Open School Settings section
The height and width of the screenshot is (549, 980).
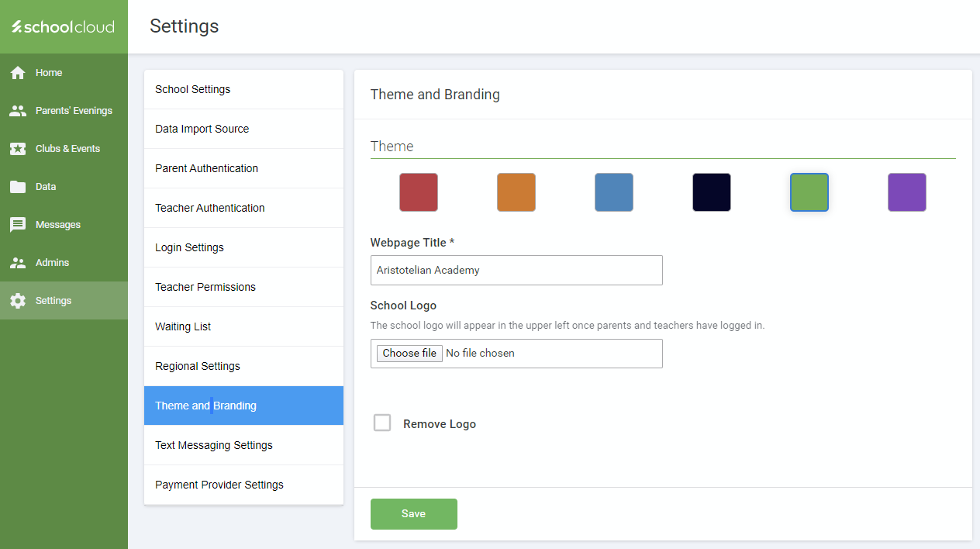(x=243, y=89)
